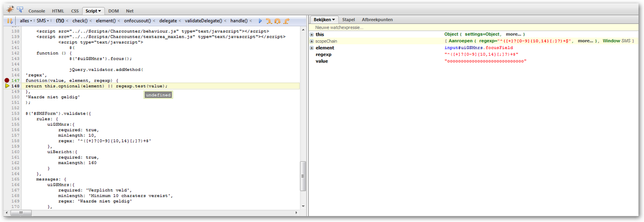Click the Step Out debugger icon

click(x=287, y=21)
